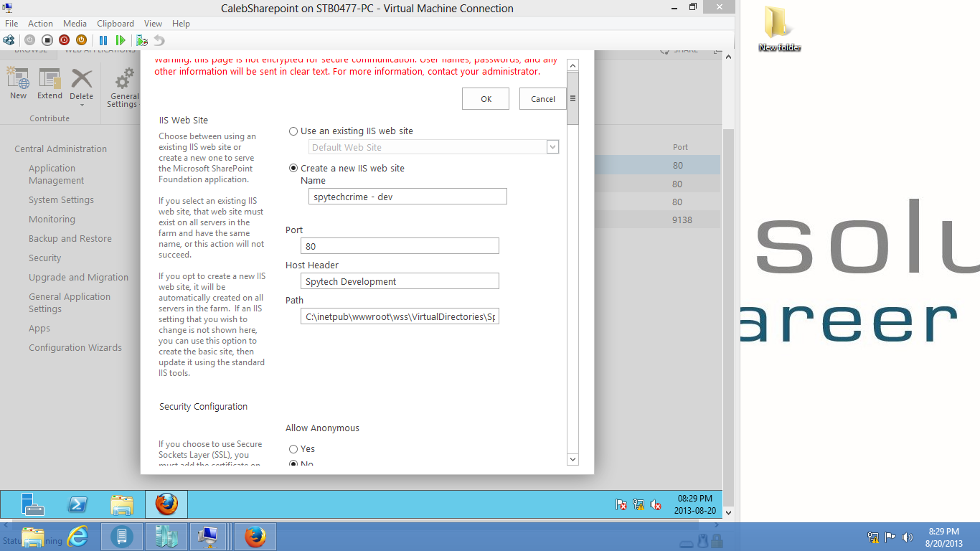Open the Security sidebar link
This screenshot has width=980, height=551.
(x=44, y=258)
